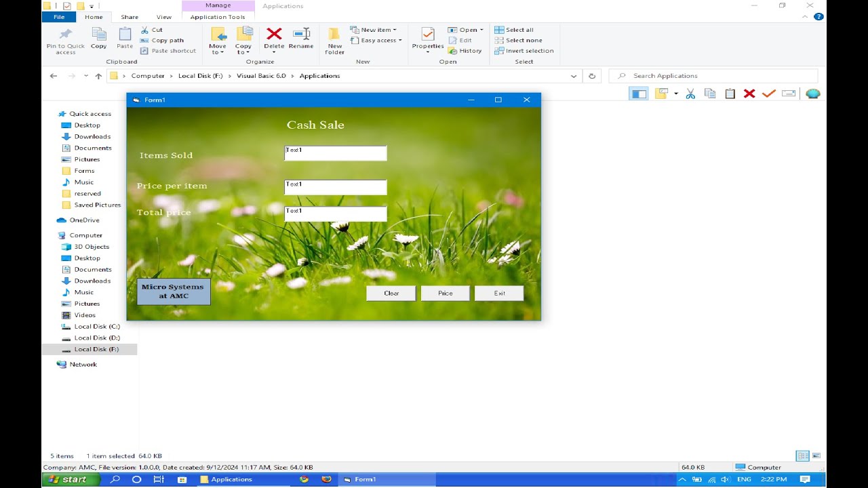Open Properties with the checkmark icon
Screen dimensions: 868x488
[x=428, y=34]
